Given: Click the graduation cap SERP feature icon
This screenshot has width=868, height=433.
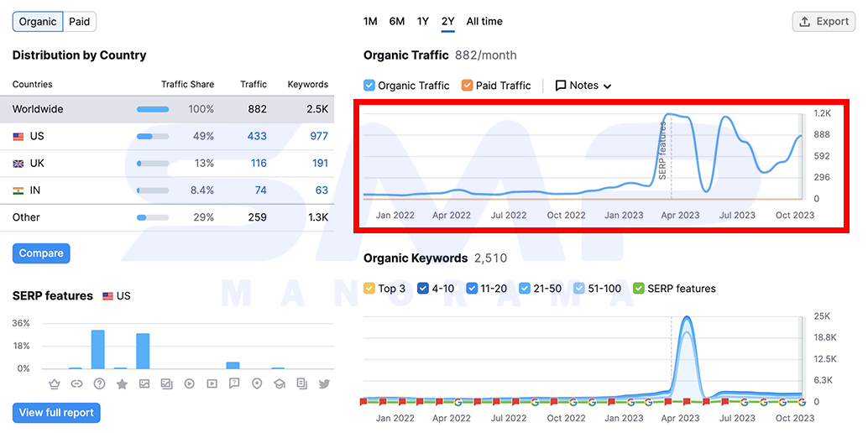Looking at the screenshot, I should point(279,383).
